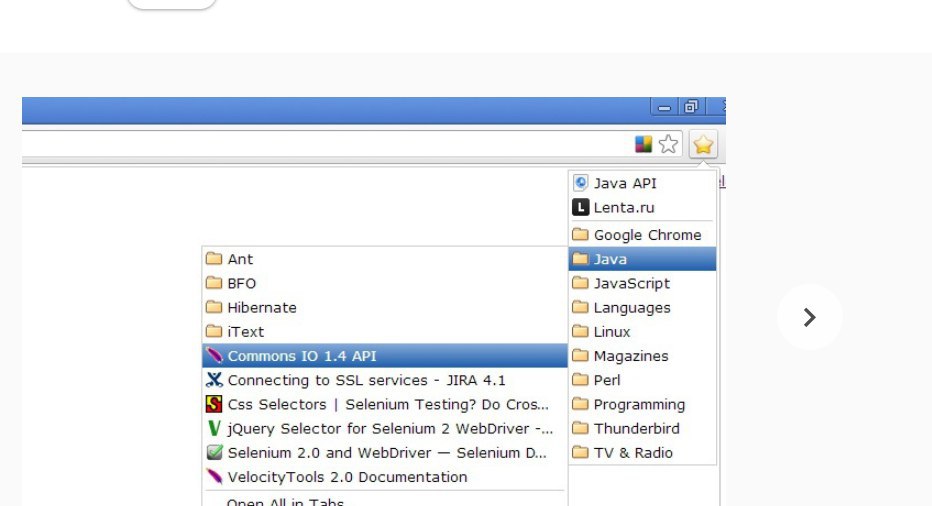Open the Ant subfolder
This screenshot has height=506, width=932.
pyautogui.click(x=385, y=259)
